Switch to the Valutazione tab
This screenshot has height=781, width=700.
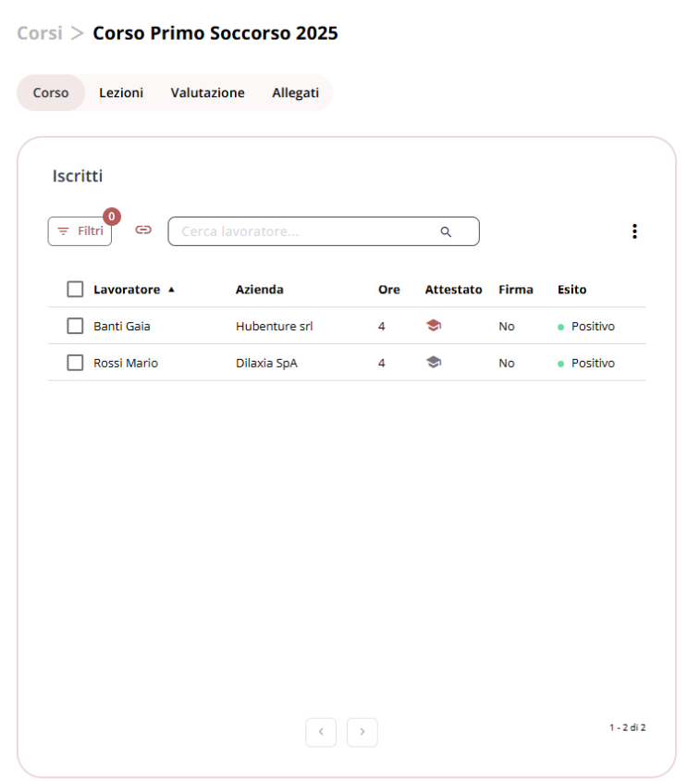208,93
